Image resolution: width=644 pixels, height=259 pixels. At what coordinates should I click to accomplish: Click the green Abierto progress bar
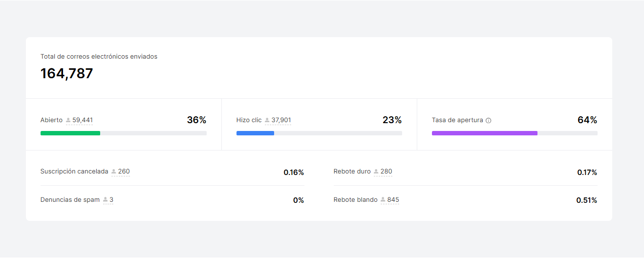coord(70,133)
